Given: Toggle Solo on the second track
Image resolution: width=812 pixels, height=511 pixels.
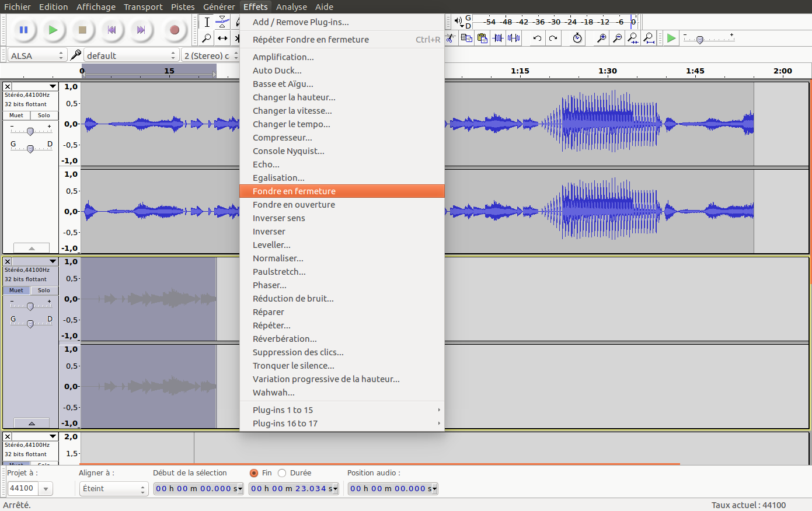Looking at the screenshot, I should 44,290.
